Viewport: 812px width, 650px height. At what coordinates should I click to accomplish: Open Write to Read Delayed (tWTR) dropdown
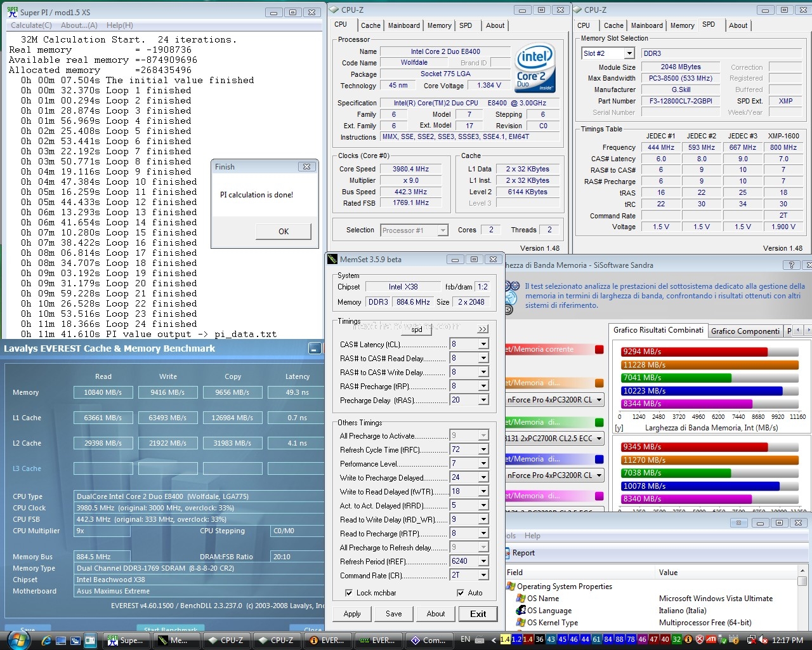click(x=483, y=491)
